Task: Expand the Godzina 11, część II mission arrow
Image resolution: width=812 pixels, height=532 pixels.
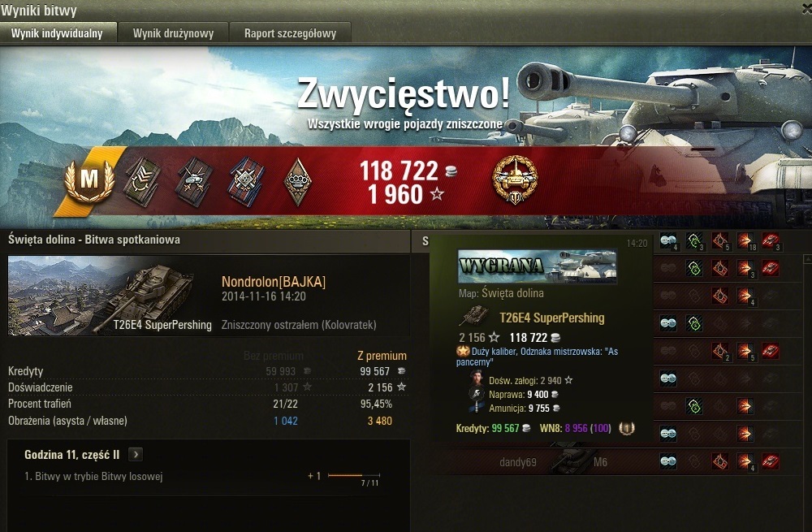Action: click(x=136, y=454)
